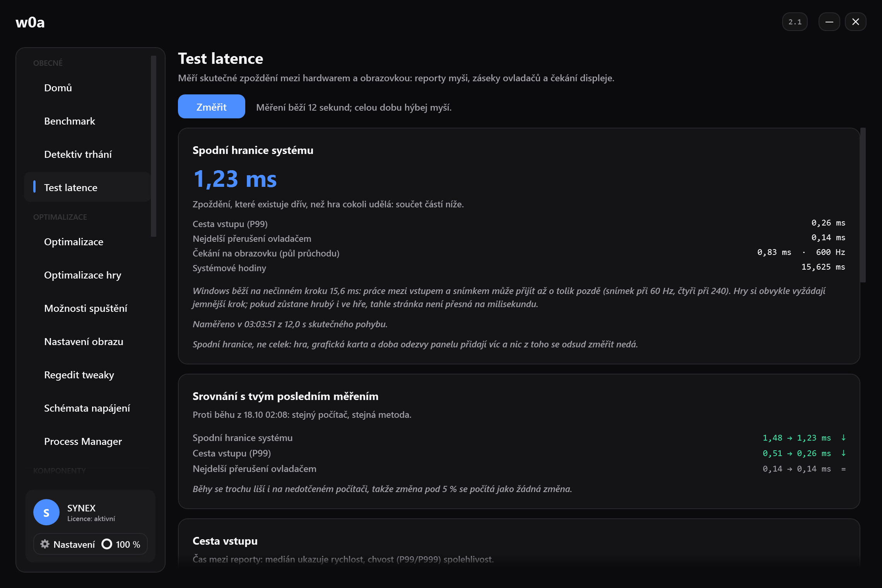Click the 1,48 → 1,23 ms comparison
Viewport: 882px width, 588px height.
coord(797,438)
